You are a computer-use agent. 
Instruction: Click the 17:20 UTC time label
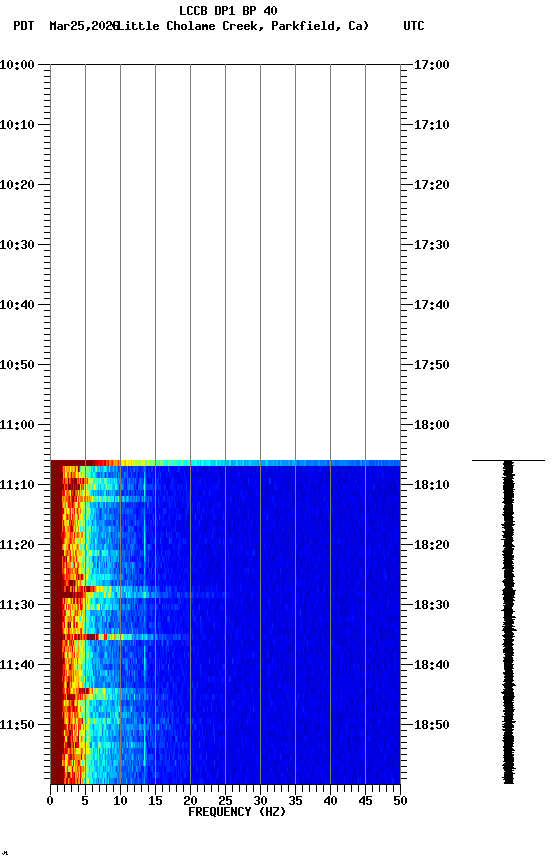click(432, 185)
